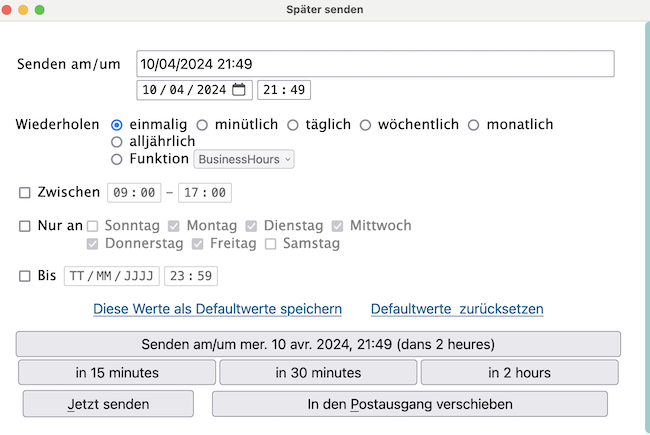Click the Defaultwerte zurücksetzen link
The width and height of the screenshot is (650, 435).
(457, 309)
